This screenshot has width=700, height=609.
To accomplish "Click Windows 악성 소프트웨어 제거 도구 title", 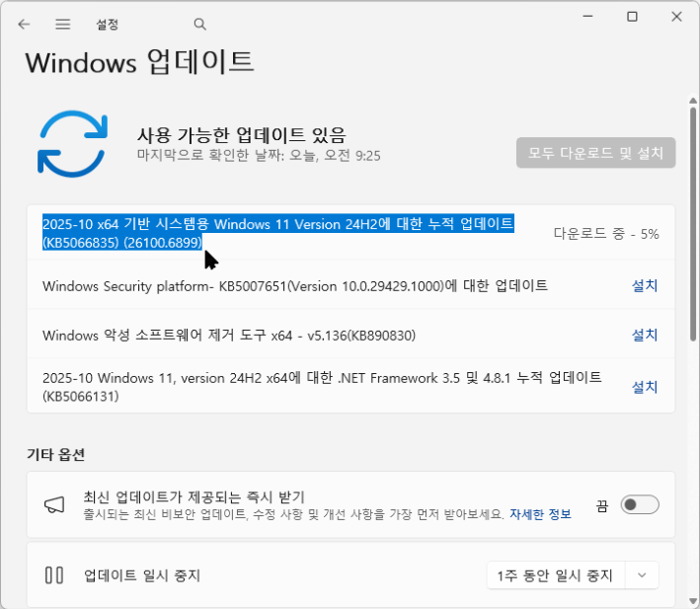I will [229, 335].
